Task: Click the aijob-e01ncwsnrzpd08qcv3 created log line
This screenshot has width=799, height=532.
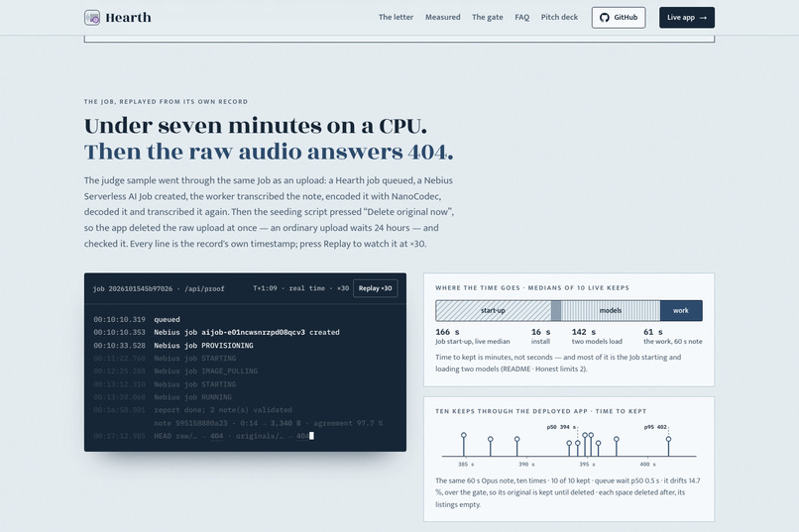Action: coord(216,332)
